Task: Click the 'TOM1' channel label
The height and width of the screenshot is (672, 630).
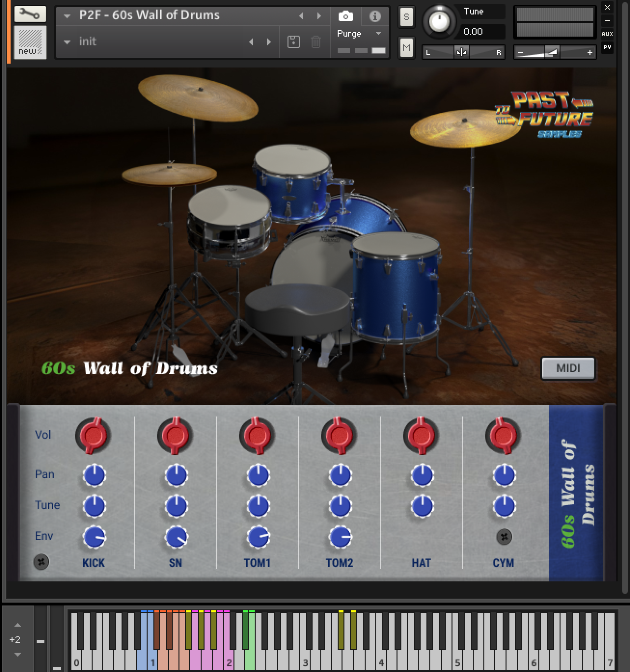Action: pyautogui.click(x=258, y=563)
